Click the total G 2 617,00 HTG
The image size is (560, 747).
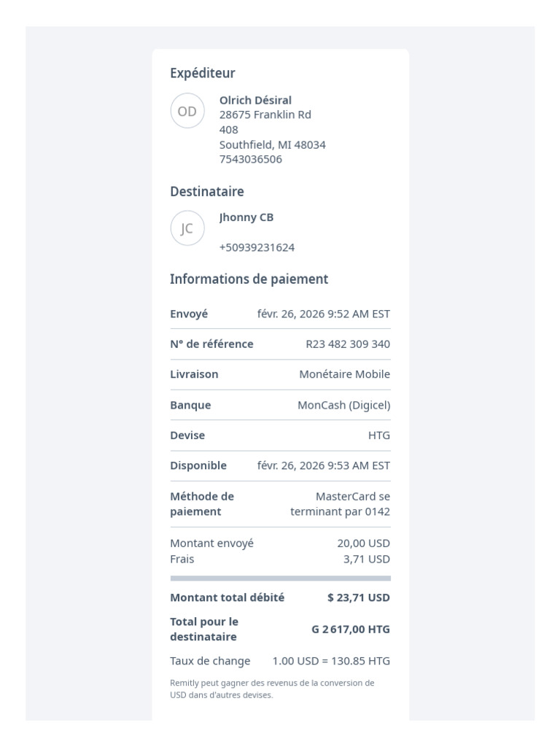[x=351, y=630]
